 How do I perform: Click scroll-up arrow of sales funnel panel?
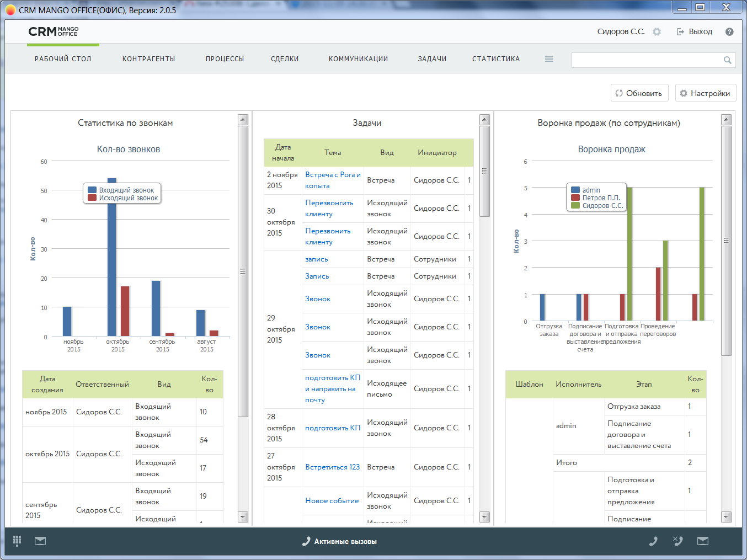tap(726, 120)
